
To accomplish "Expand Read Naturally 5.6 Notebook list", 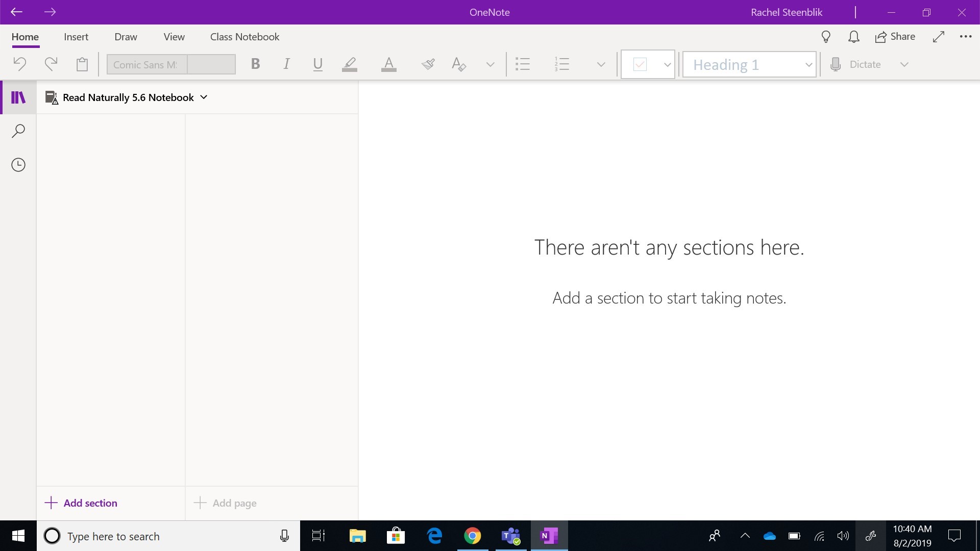I will [204, 97].
